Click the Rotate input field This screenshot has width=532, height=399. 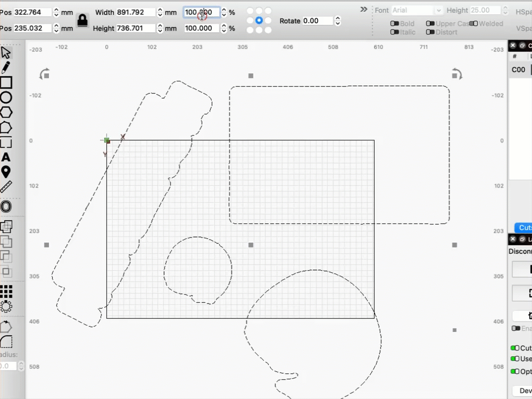tap(317, 21)
